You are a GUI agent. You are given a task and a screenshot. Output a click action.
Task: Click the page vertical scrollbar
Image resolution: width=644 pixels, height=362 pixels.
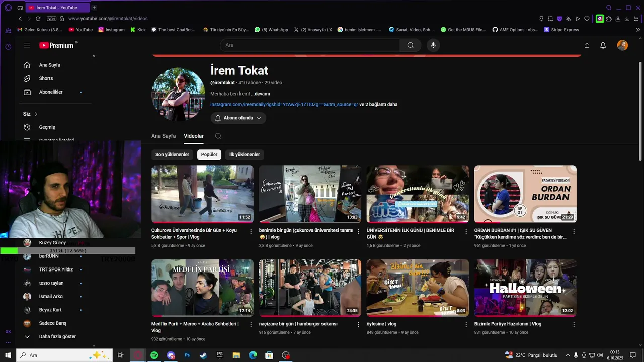[x=640, y=111]
